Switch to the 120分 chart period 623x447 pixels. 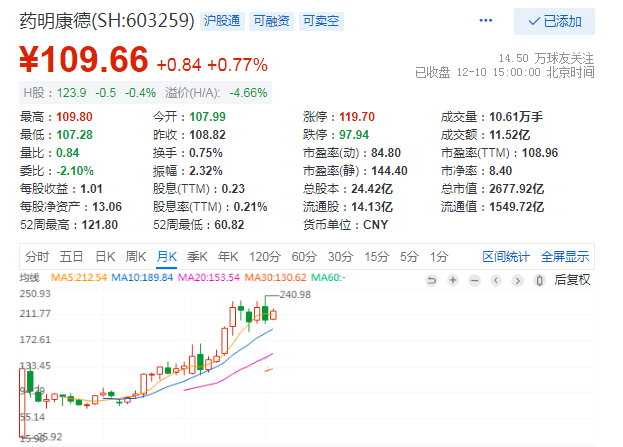(264, 255)
